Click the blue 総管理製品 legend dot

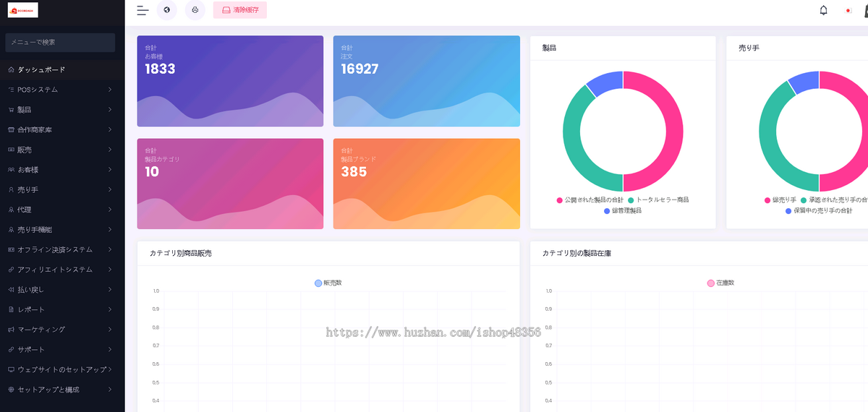pos(606,210)
